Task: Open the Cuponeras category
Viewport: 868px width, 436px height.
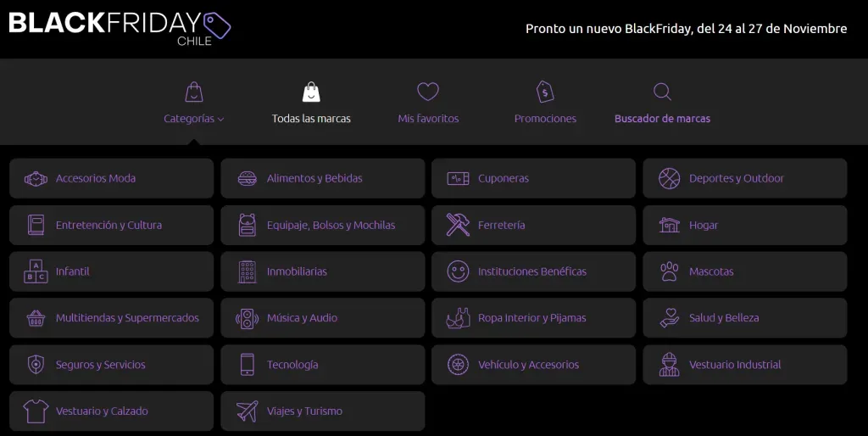Action: tap(534, 178)
